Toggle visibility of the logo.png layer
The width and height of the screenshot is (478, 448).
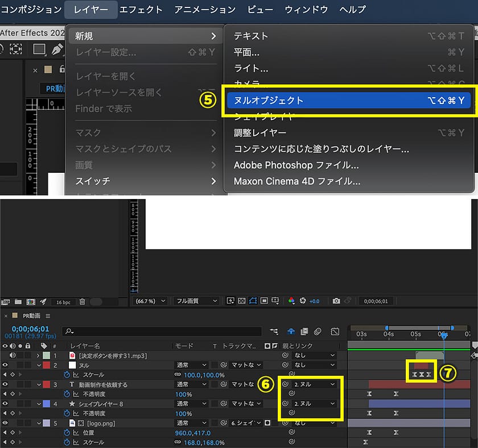click(5, 423)
